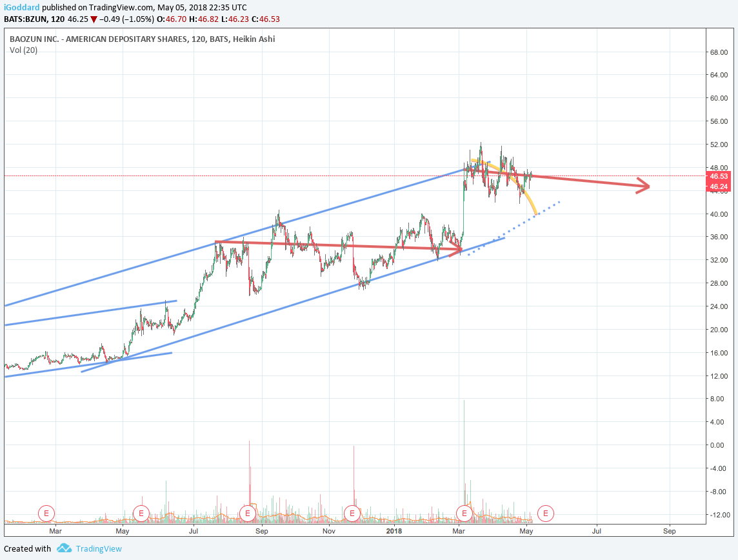Click the earnings marker near May 2017
The image size is (738, 560).
coord(141,513)
